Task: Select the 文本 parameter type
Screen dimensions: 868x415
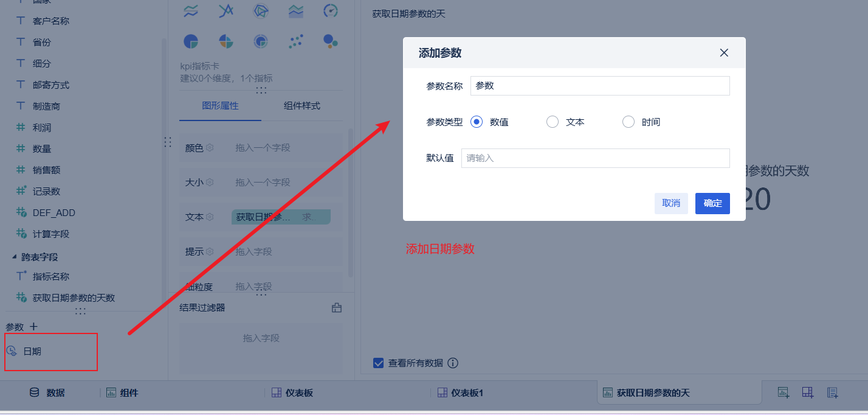Action: point(553,122)
